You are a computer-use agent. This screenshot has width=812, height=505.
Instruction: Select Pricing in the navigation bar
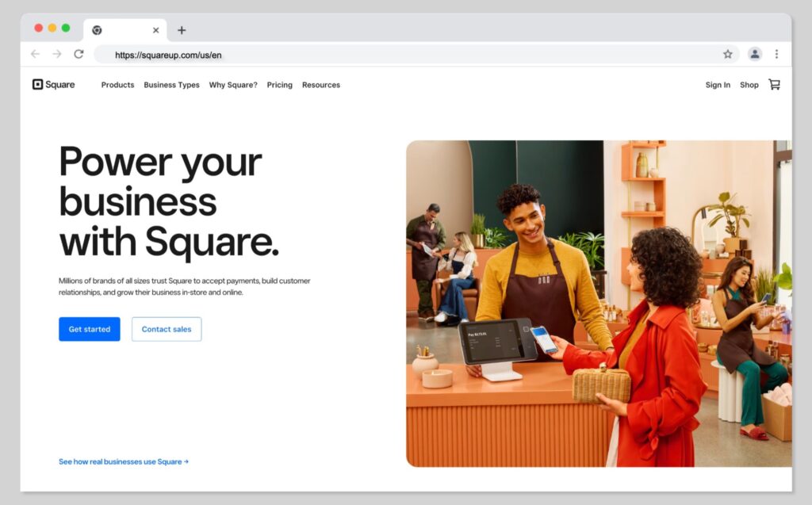tap(279, 85)
